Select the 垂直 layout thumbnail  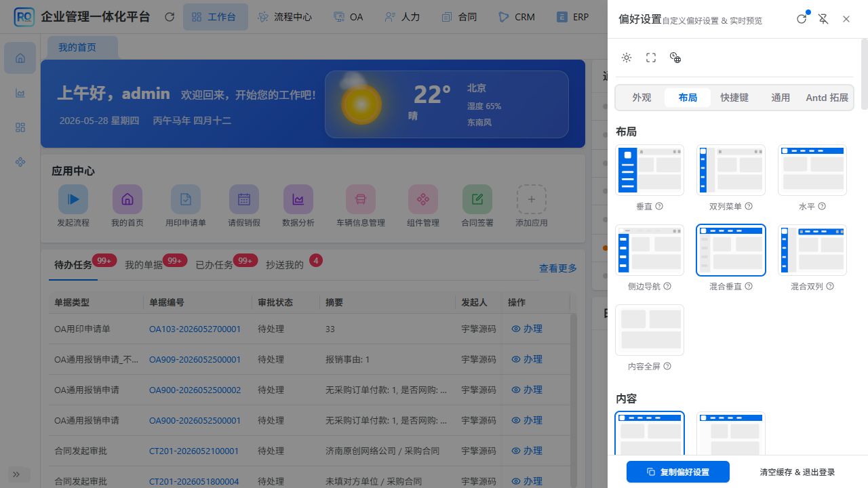pyautogui.click(x=650, y=170)
